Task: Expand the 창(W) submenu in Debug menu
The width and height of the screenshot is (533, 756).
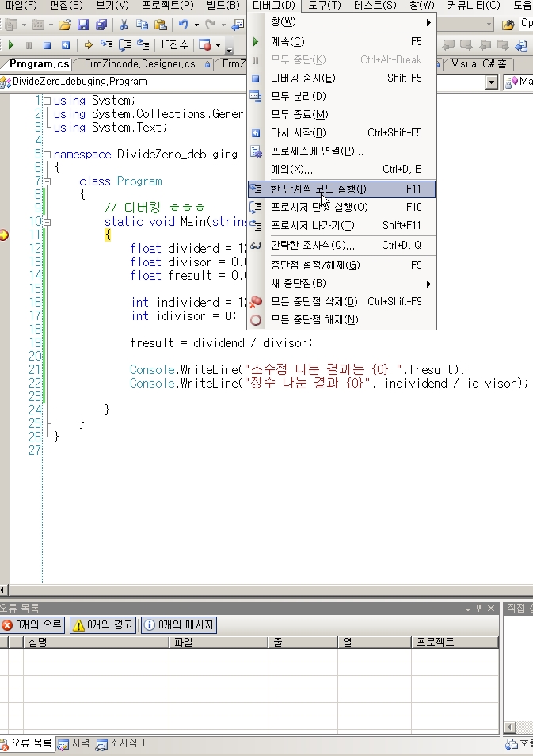Action: pyautogui.click(x=341, y=22)
